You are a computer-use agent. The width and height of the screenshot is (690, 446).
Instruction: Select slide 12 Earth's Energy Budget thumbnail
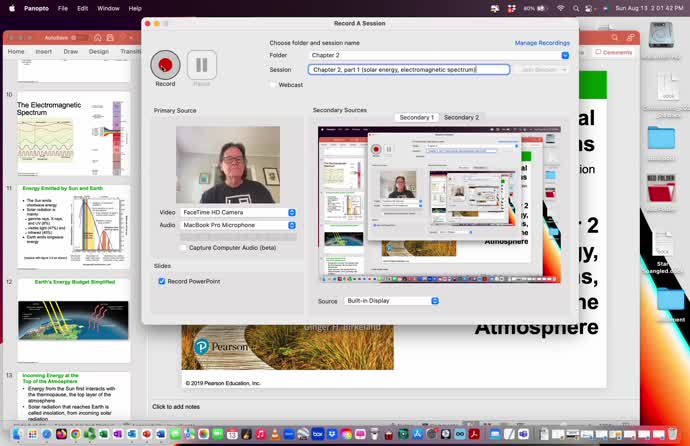(x=74, y=320)
